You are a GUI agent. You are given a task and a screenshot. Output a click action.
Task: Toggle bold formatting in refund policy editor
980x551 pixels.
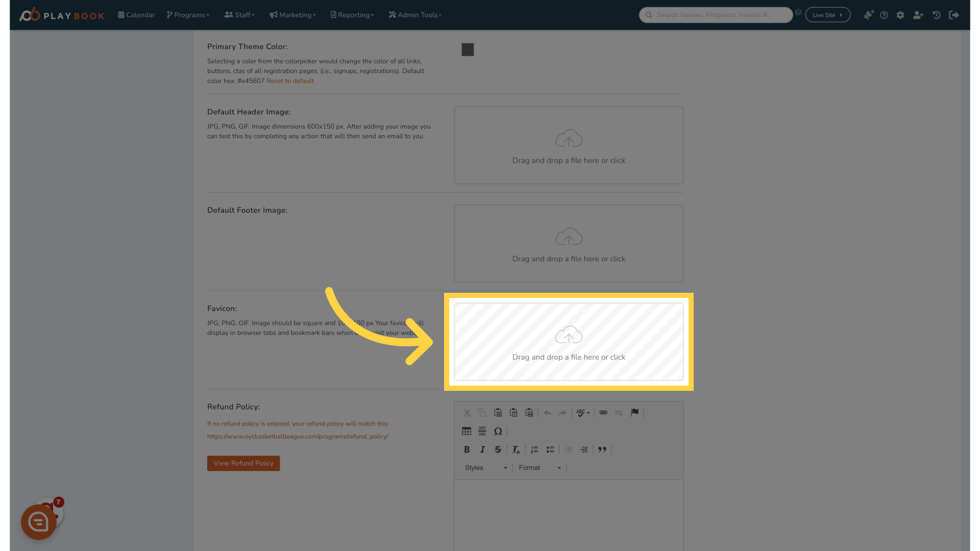click(467, 449)
